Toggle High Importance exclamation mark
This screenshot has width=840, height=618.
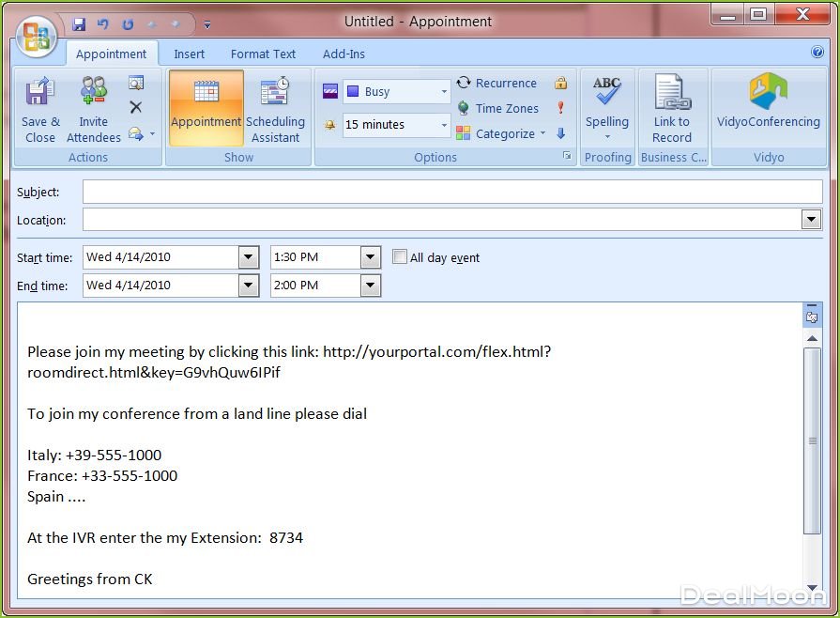point(561,108)
